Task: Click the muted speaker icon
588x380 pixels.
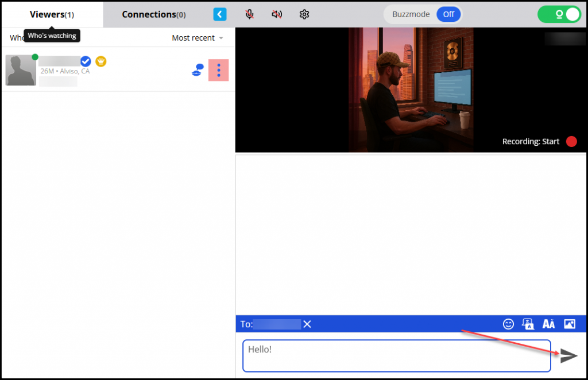Action: tap(277, 14)
